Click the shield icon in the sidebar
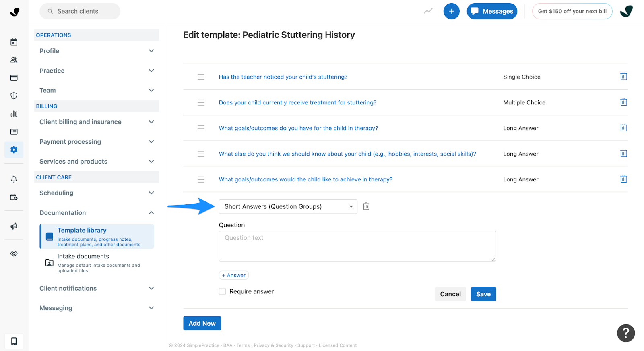The width and height of the screenshot is (644, 351). (14, 96)
